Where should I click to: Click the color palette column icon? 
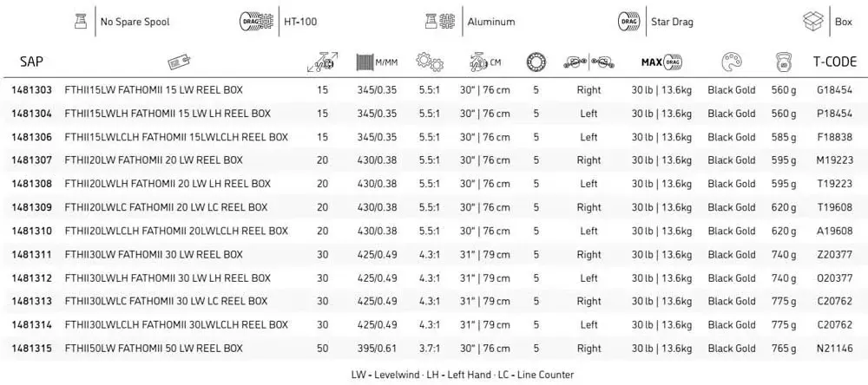point(732,62)
